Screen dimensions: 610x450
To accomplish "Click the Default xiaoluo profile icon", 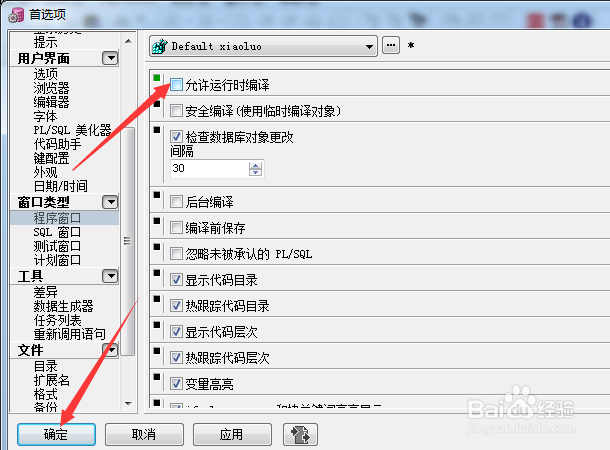I will tap(160, 46).
